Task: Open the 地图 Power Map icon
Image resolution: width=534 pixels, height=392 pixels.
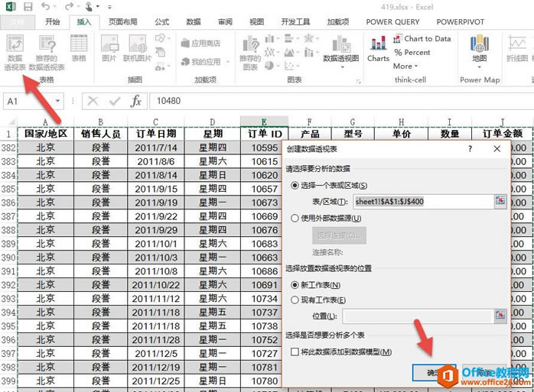Action: [x=480, y=47]
